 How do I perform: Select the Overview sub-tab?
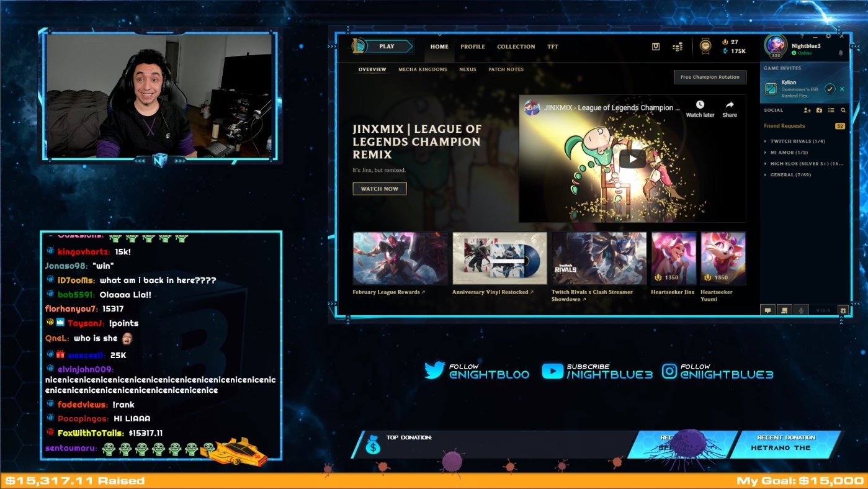(x=372, y=70)
